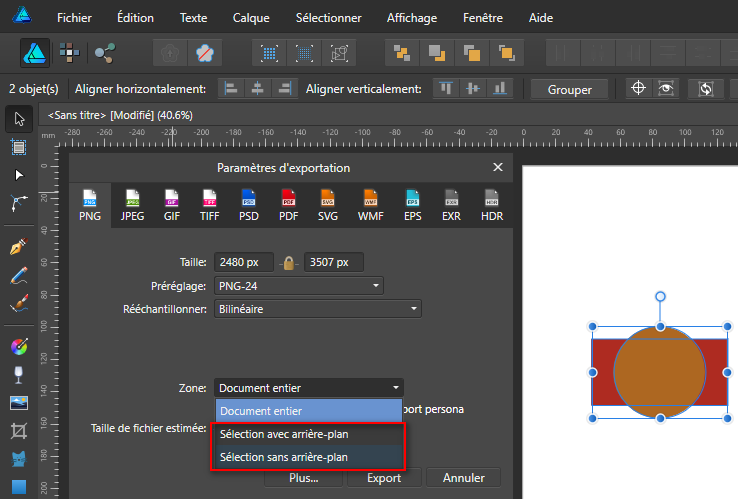Select the Crop tool
The width and height of the screenshot is (738, 499).
coord(19,431)
